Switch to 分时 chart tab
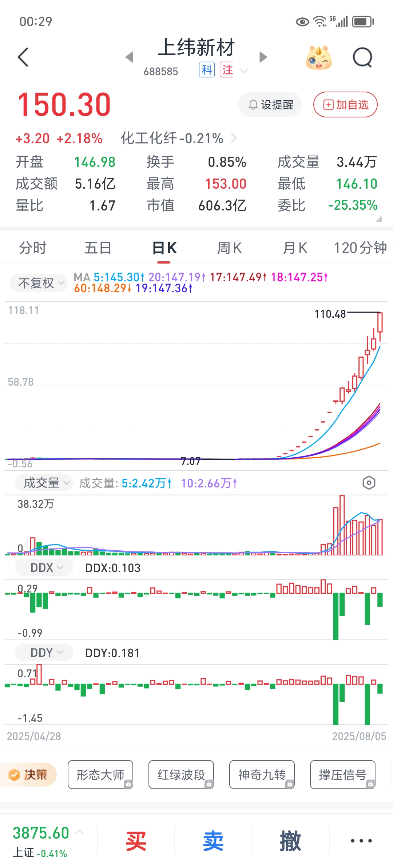Viewport: 393px width, 868px height. tap(33, 248)
